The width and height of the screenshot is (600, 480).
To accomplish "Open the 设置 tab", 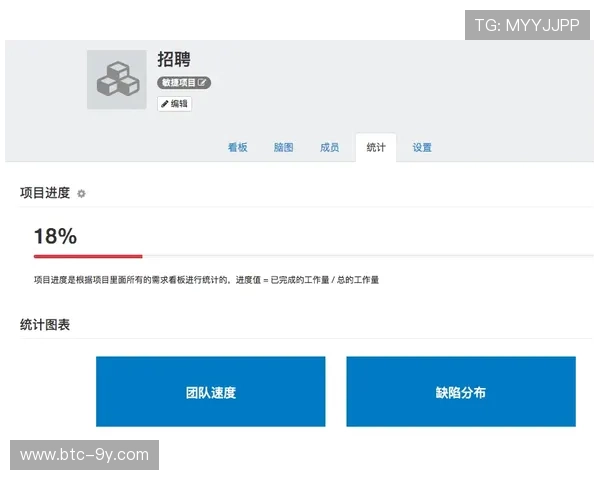I will coord(422,147).
